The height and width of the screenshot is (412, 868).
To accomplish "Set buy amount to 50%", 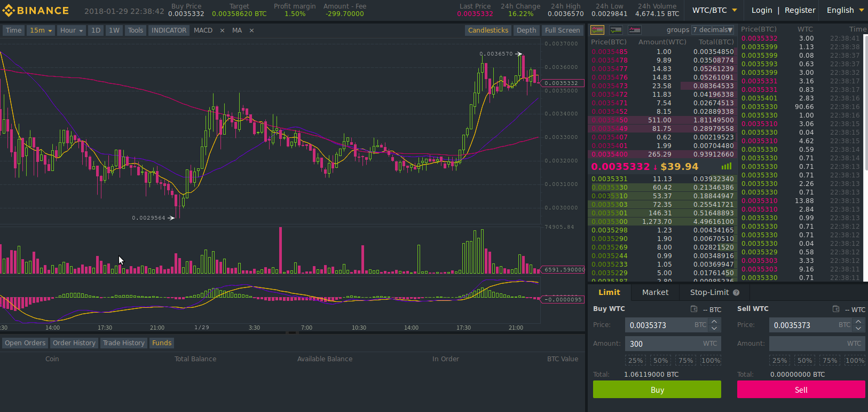I will [x=660, y=361].
